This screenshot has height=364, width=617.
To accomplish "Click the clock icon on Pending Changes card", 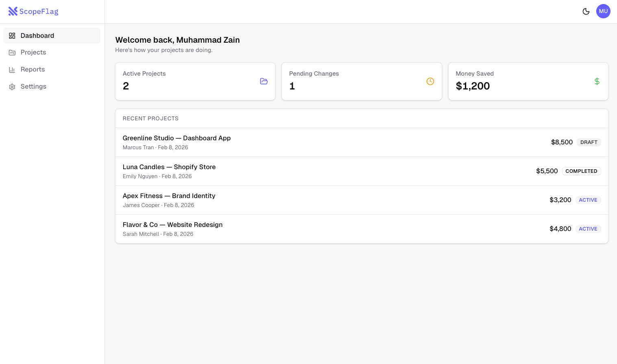I will pos(430,81).
